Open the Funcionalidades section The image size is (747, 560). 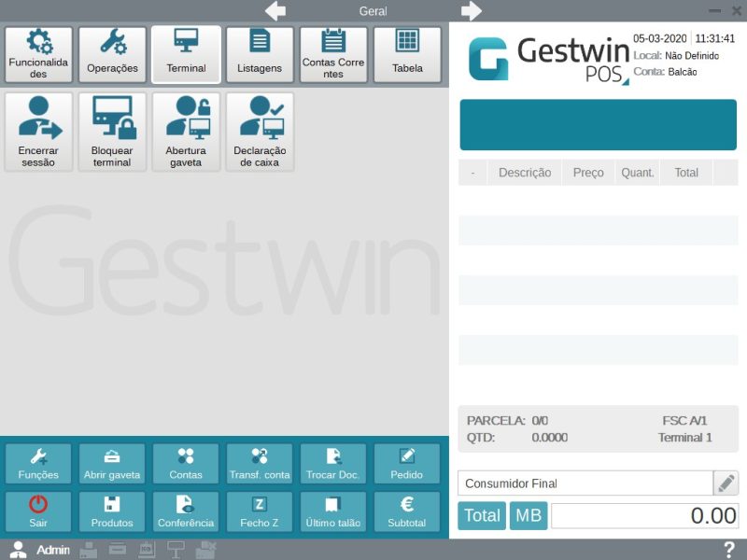point(38,55)
